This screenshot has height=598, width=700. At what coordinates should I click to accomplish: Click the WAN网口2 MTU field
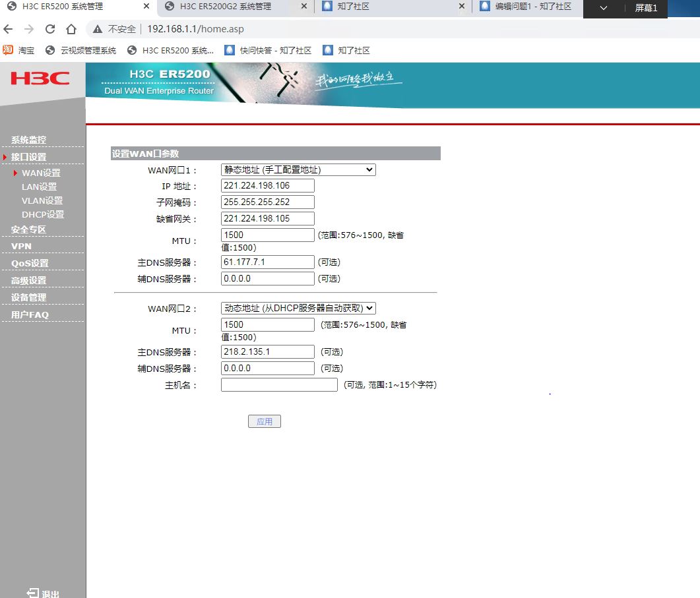[x=267, y=325]
